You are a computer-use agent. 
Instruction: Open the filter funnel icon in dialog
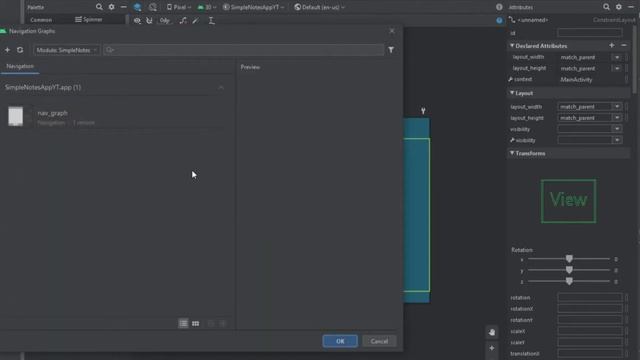391,50
